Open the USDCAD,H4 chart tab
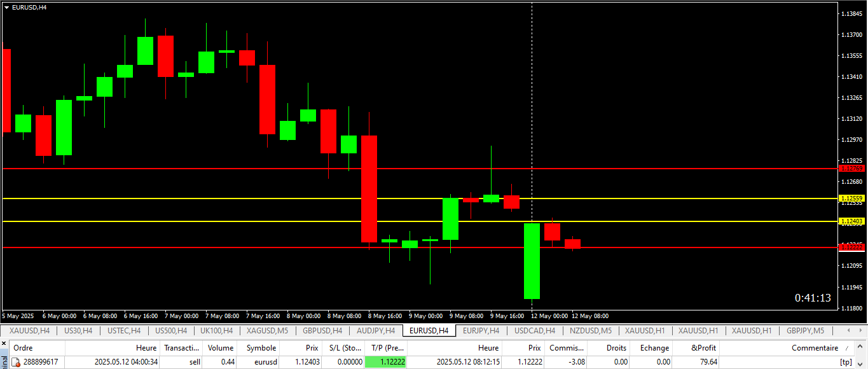Image resolution: width=868 pixels, height=369 pixels. [x=535, y=331]
